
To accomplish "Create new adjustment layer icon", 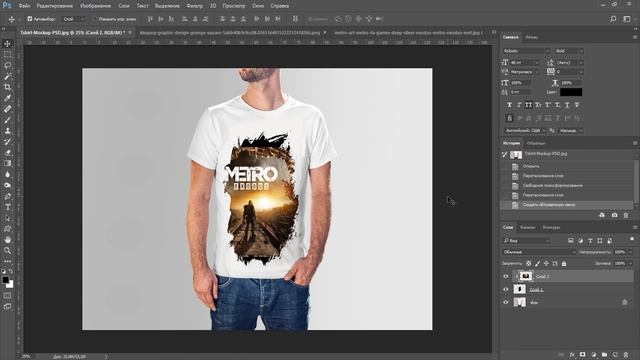I will (593, 355).
